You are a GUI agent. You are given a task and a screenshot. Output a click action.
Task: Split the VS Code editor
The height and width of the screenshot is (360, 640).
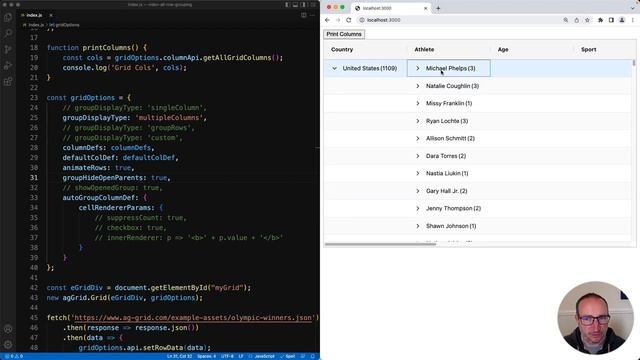pos(304,15)
